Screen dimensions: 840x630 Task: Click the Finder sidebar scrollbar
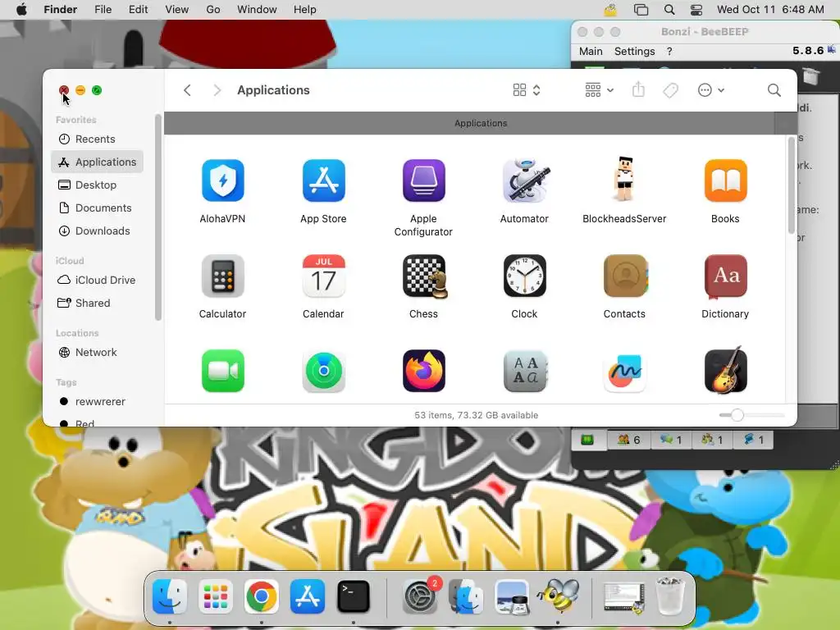click(157, 217)
